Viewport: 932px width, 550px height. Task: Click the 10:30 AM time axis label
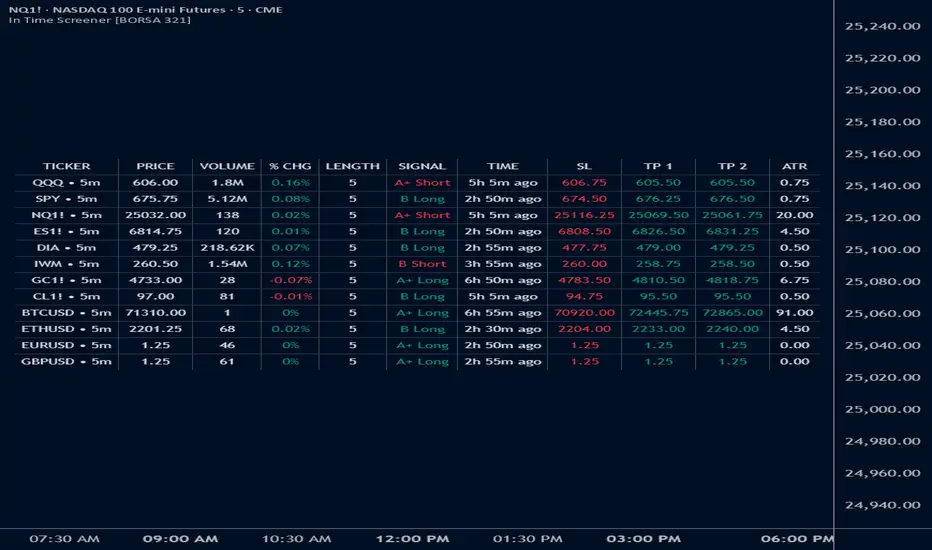(296, 539)
